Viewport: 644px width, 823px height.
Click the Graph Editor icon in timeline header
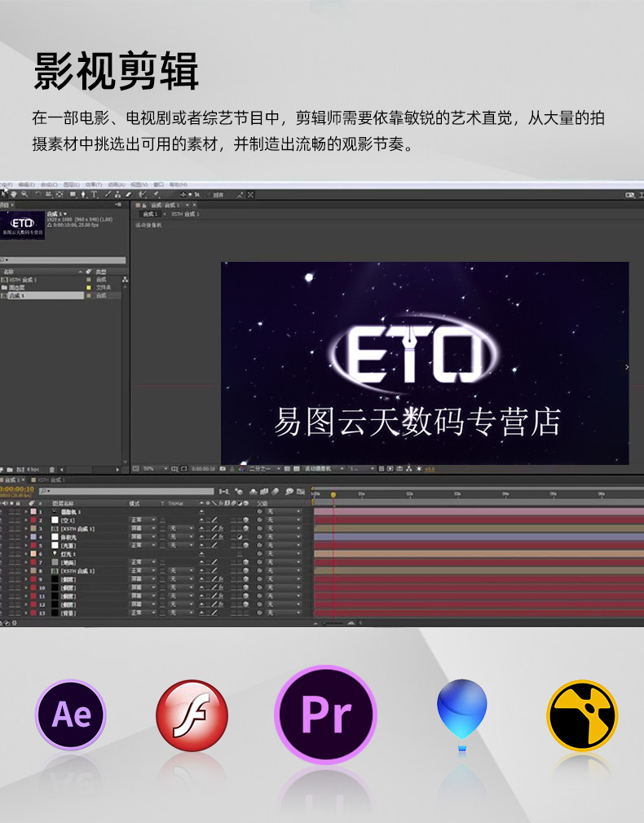pos(301,491)
